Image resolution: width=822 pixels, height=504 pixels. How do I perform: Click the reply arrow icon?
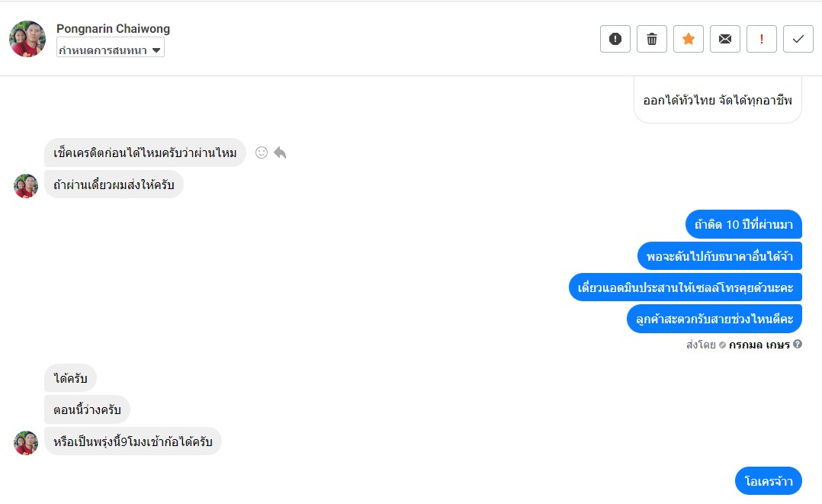point(280,152)
